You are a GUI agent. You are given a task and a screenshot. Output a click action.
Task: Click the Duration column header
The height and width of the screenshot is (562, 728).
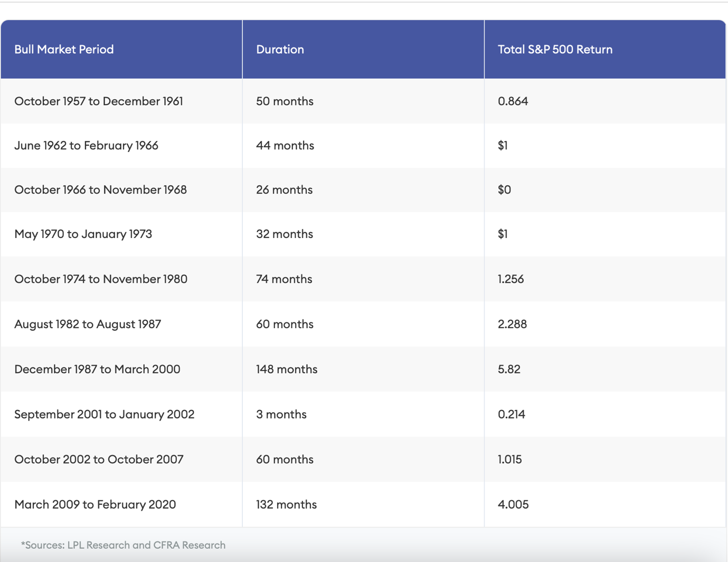280,50
